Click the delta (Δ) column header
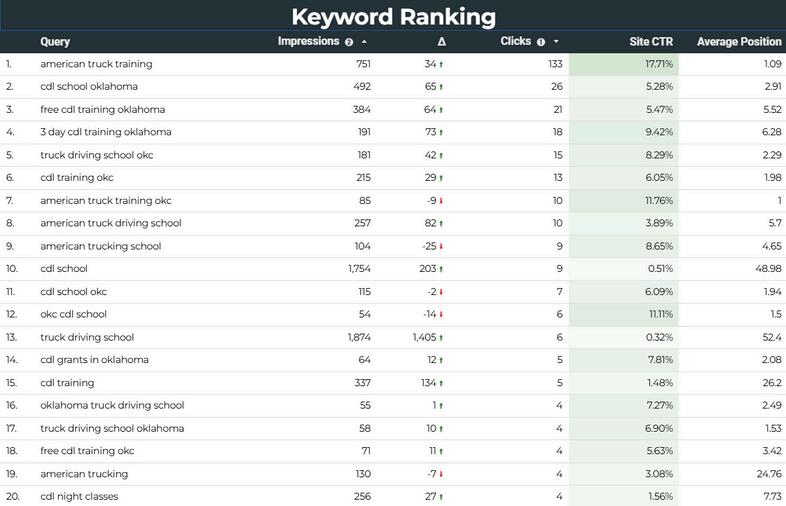786x506 pixels. click(441, 42)
